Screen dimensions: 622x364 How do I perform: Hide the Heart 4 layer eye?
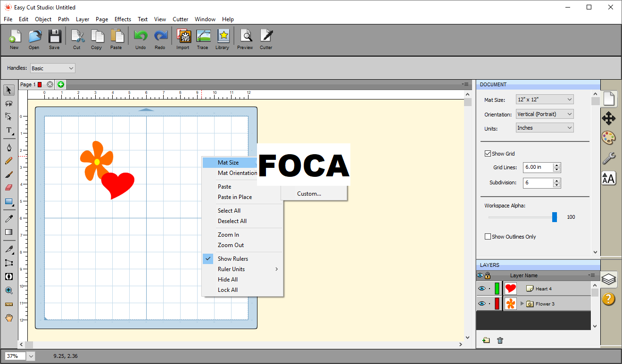pyautogui.click(x=481, y=289)
